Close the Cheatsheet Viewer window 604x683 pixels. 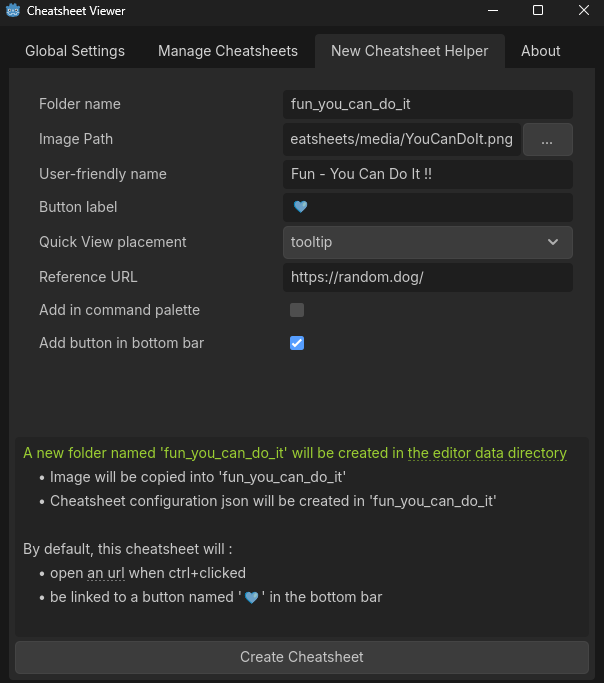click(x=584, y=11)
